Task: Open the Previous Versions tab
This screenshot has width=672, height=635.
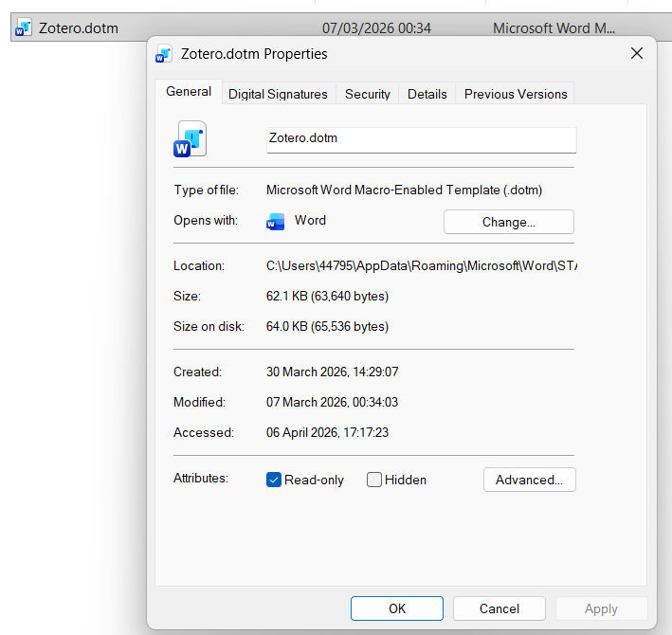Action: pos(516,94)
